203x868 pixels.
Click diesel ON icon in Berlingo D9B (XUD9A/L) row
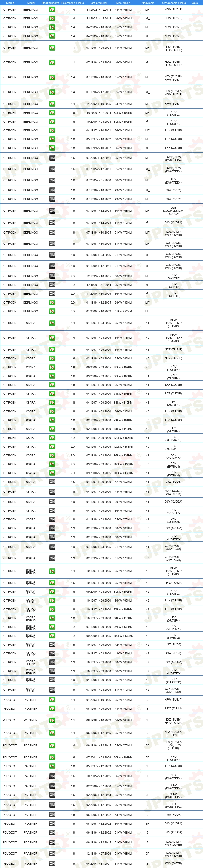click(x=52, y=211)
